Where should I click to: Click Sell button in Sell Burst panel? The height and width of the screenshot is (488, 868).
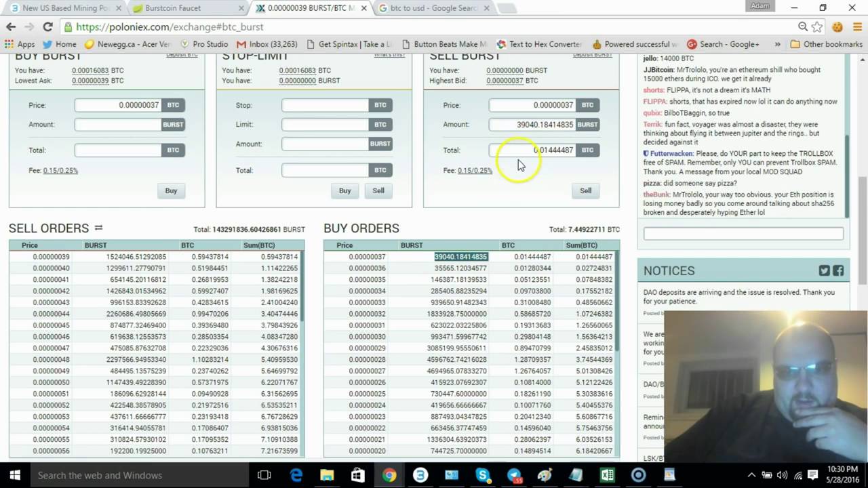click(585, 191)
